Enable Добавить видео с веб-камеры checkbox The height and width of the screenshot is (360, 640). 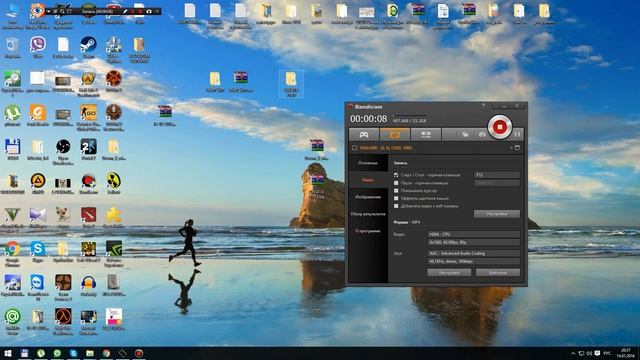396,206
